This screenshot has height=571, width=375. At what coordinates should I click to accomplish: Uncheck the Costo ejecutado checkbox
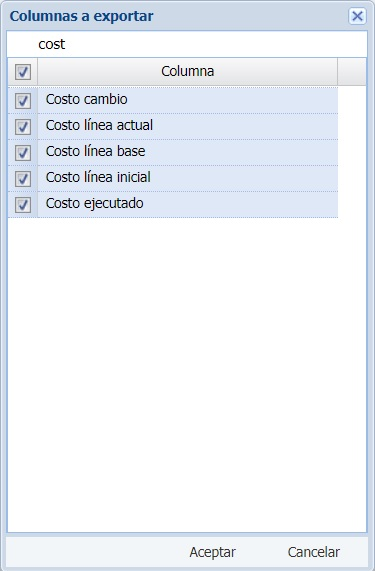(x=23, y=205)
